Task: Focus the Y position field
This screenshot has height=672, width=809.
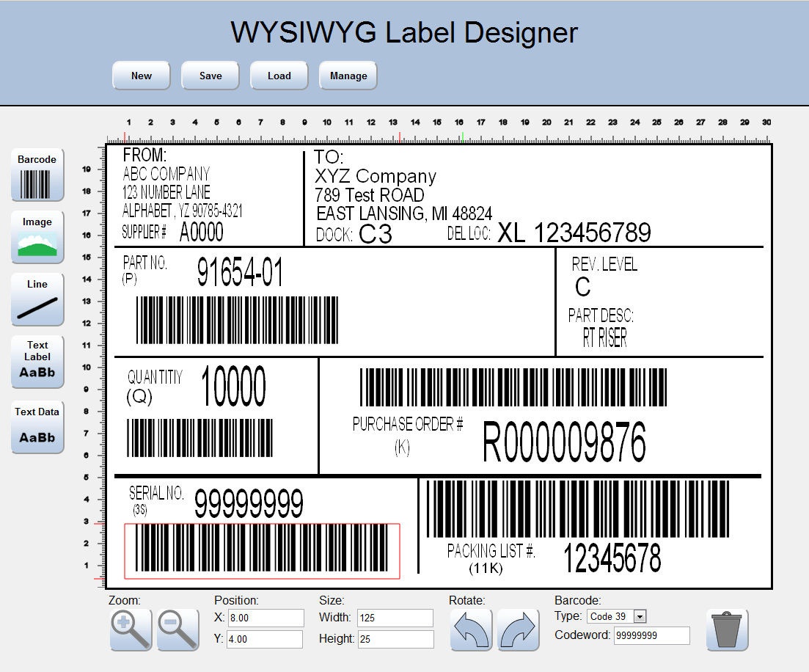Action: [265, 639]
